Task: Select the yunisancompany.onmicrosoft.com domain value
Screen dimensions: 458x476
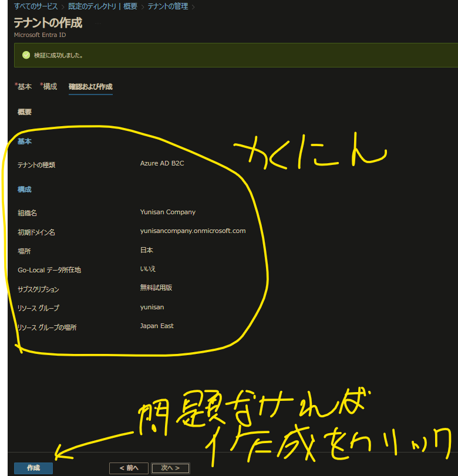Action: [x=193, y=231]
